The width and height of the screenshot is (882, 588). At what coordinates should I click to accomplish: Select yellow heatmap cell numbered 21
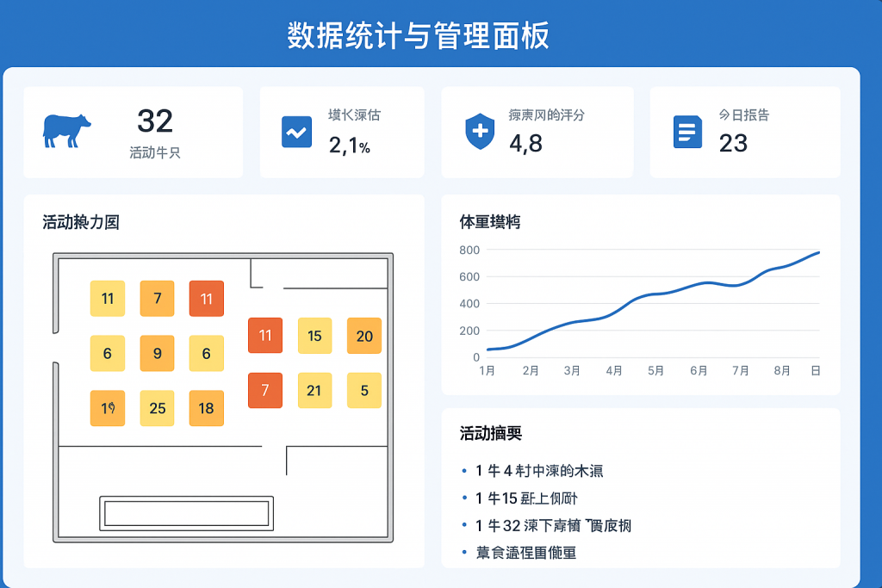314,391
